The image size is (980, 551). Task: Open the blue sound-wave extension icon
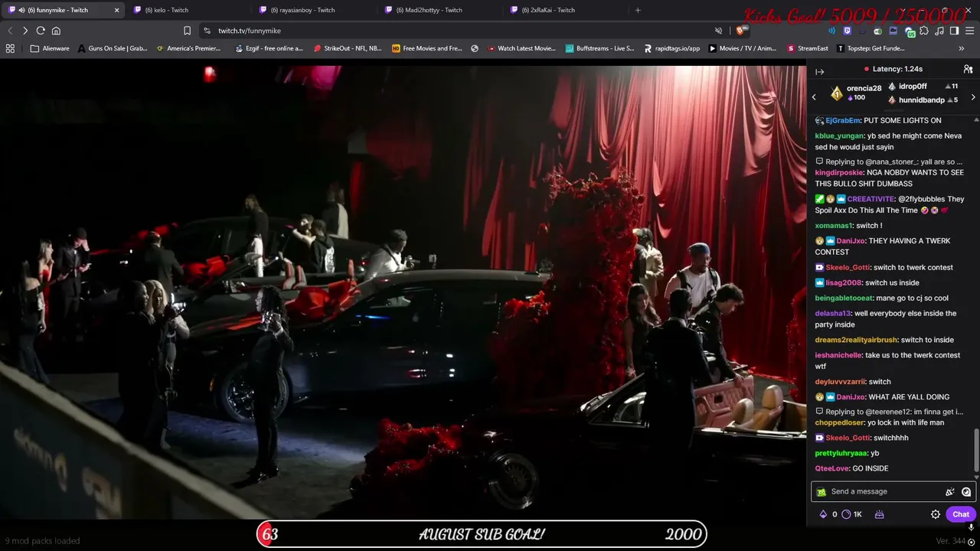point(831,31)
